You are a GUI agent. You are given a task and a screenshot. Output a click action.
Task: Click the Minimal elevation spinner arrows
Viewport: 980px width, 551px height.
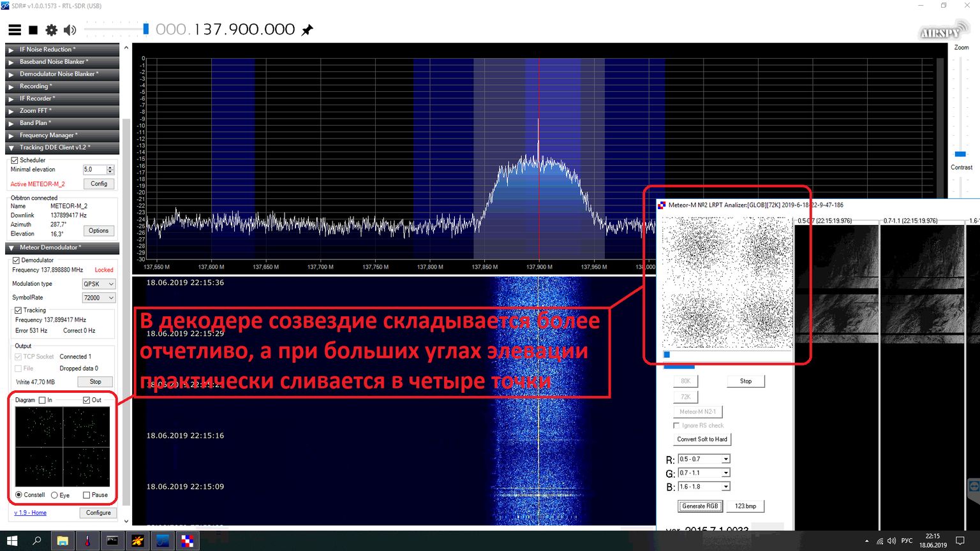(x=110, y=170)
